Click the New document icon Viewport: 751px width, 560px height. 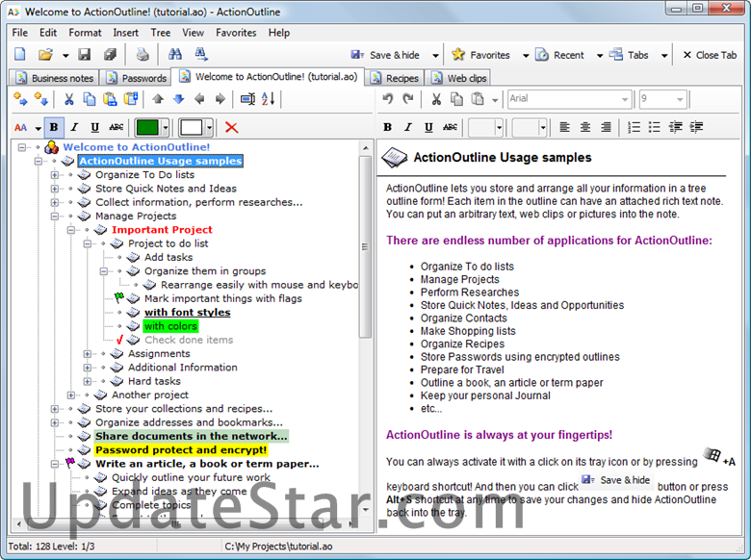19,54
